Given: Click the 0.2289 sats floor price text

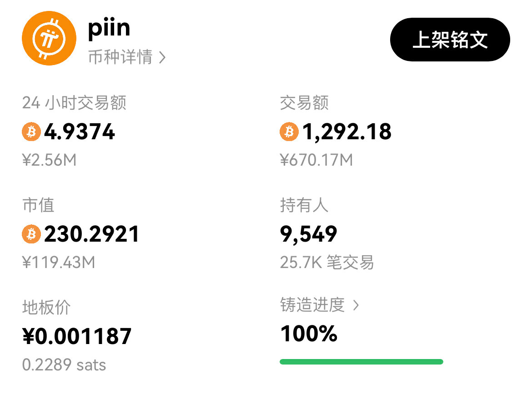Looking at the screenshot, I should click(x=64, y=365).
